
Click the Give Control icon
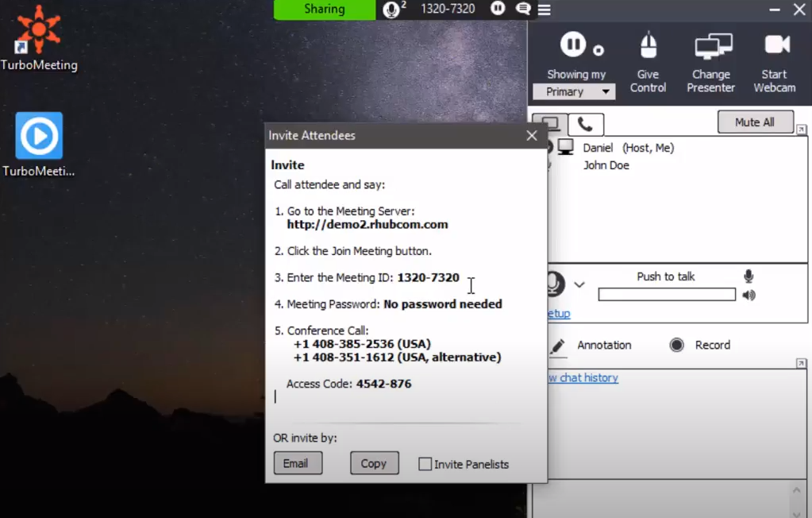tap(648, 44)
